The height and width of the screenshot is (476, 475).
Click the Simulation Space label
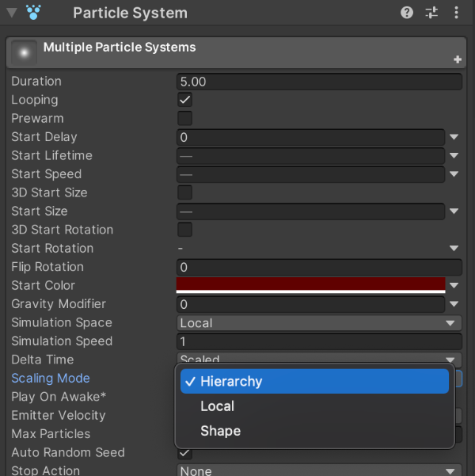(x=62, y=322)
